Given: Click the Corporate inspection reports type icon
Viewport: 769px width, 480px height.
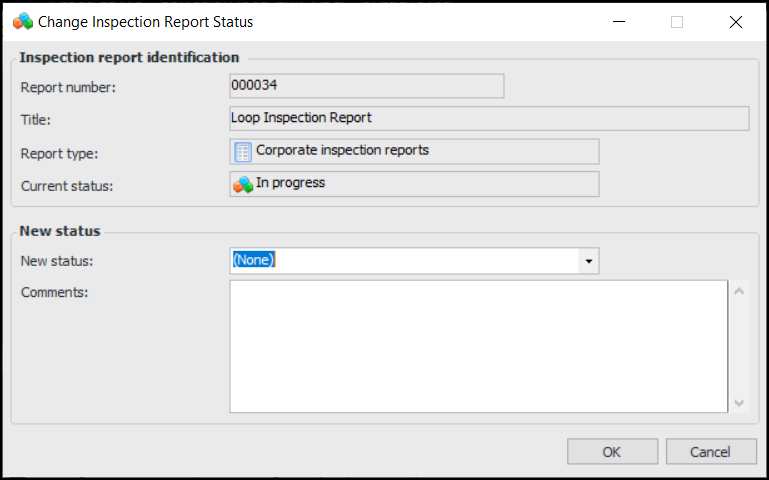Looking at the screenshot, I should coord(242,151).
